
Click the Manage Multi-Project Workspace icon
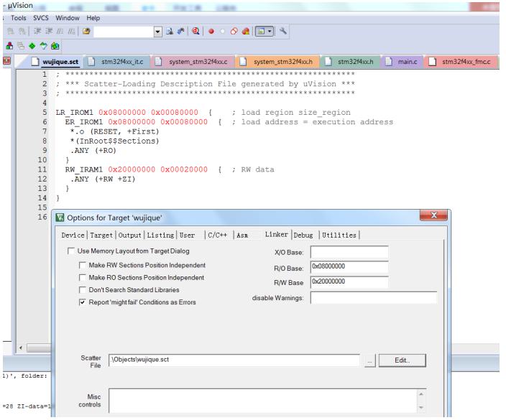pos(21,46)
